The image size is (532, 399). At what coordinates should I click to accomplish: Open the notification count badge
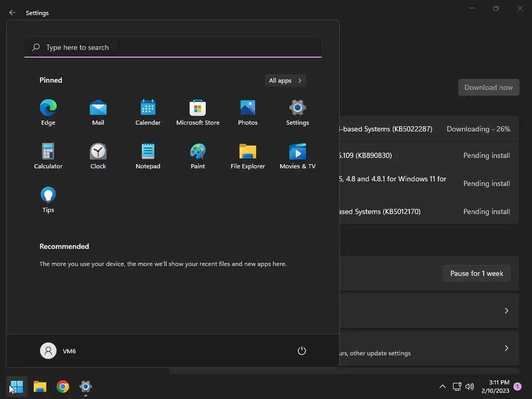(517, 387)
